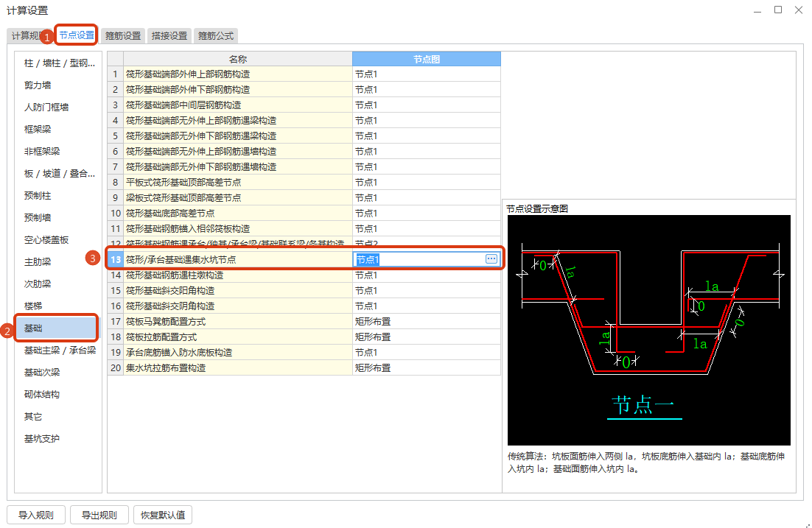Viewport: 812px width, 528px height.
Task: Click the 恢复默认值 button
Action: click(163, 515)
